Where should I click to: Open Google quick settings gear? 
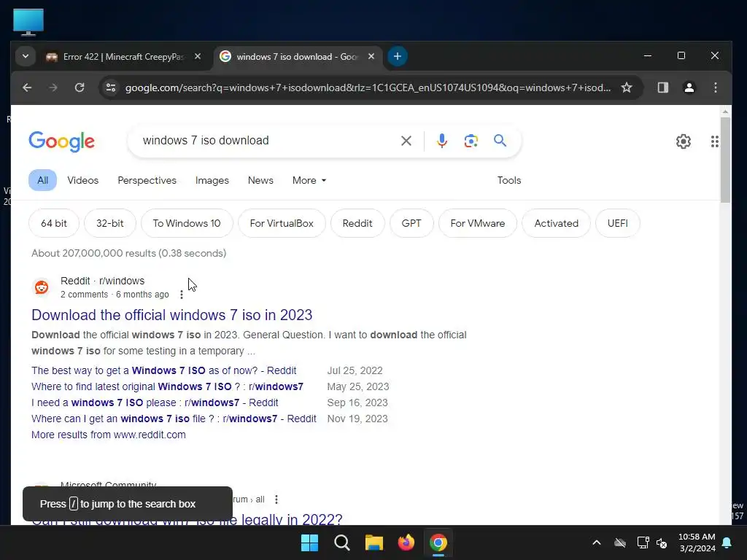(x=683, y=141)
